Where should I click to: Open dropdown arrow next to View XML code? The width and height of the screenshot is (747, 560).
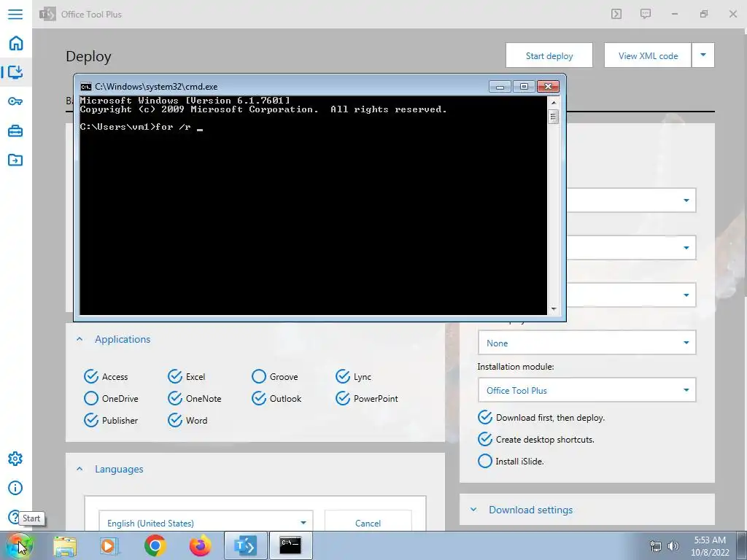[703, 55]
